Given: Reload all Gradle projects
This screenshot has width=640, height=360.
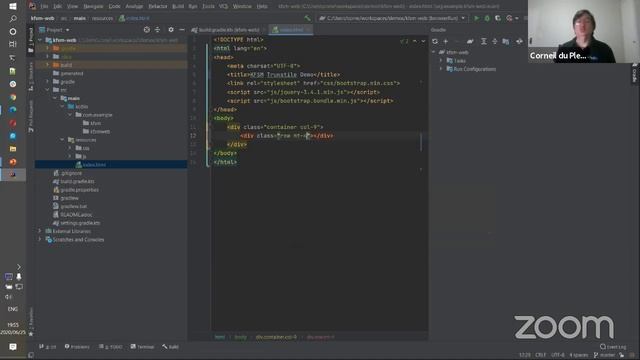Looking at the screenshot, I should click(435, 41).
